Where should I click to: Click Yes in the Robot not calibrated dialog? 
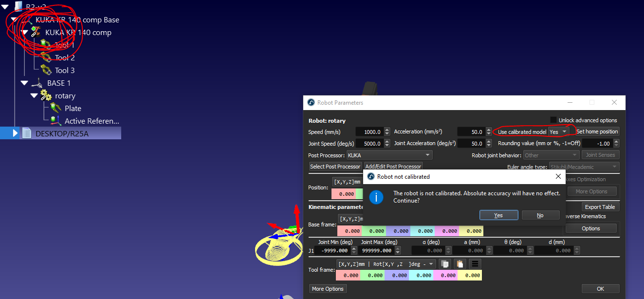click(498, 215)
